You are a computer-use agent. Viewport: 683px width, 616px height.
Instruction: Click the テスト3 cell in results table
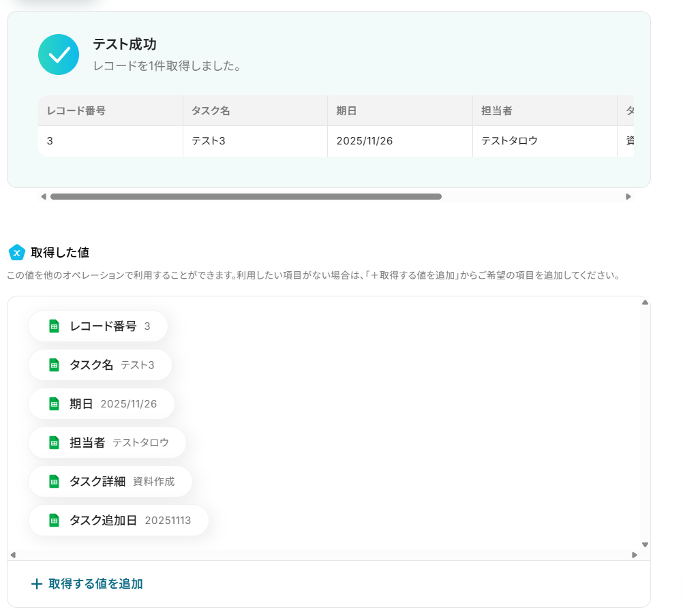point(207,141)
